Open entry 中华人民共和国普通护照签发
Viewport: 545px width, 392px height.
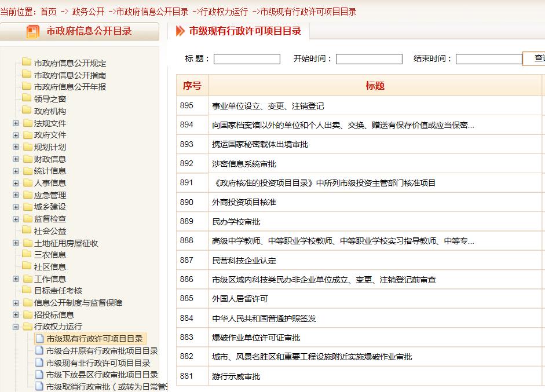click(264, 318)
